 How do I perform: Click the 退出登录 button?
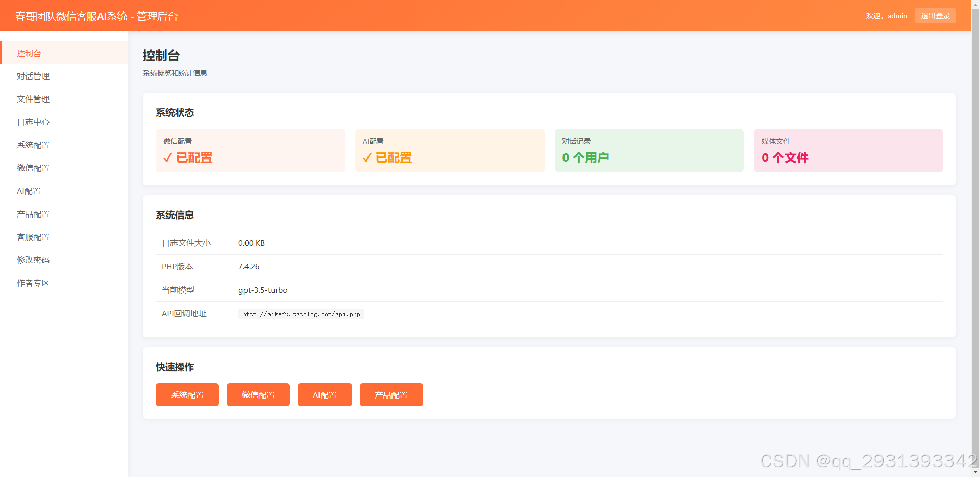[x=935, y=16]
